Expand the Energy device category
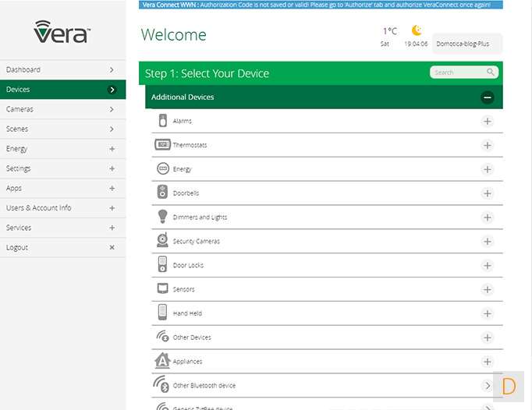532x410 pixels. (x=488, y=169)
